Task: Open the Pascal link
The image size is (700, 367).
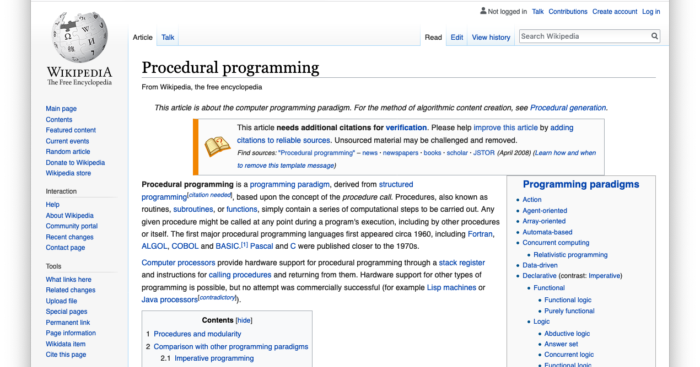Action: (262, 246)
